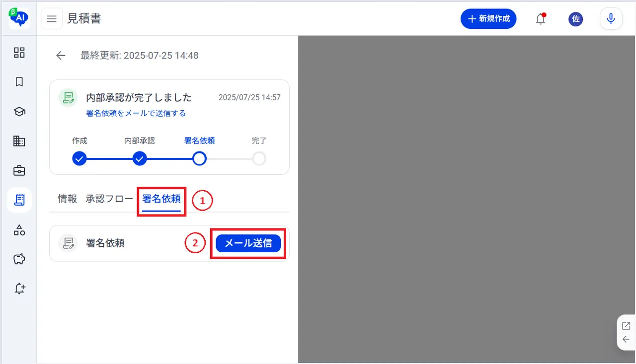Click the 署名依頼 label in the card row

pos(105,243)
